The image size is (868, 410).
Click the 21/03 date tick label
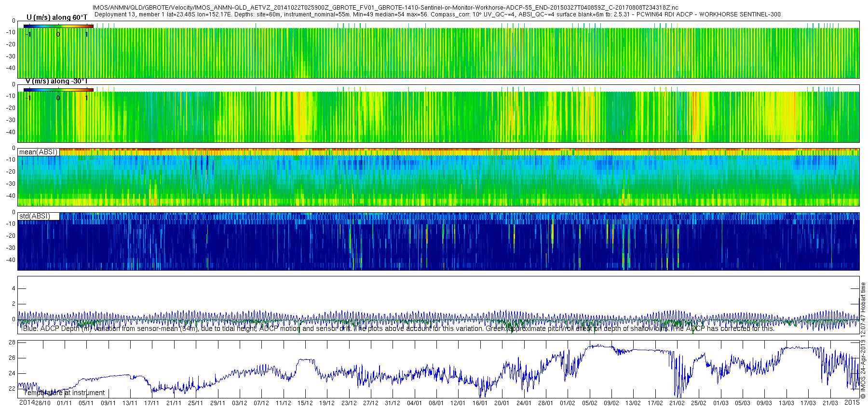830,403
